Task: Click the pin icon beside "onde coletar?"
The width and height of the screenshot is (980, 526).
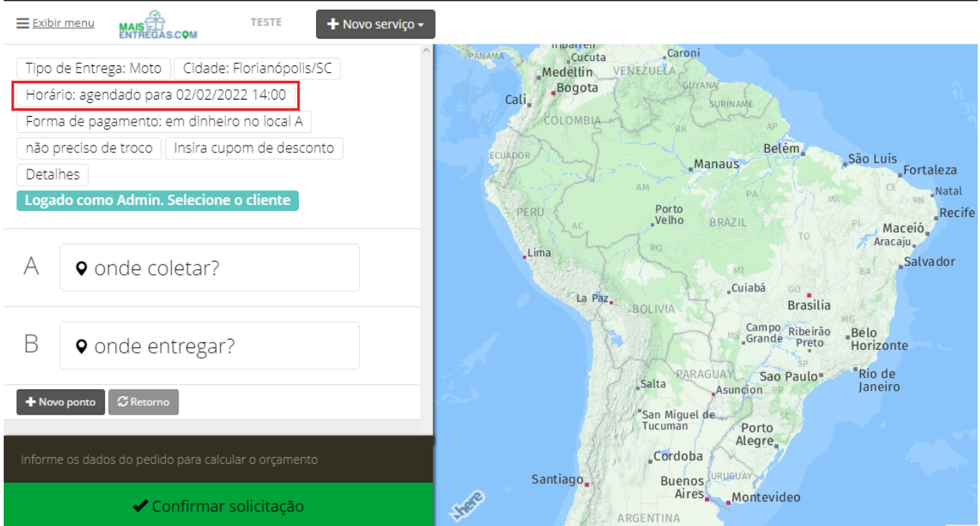Action: [82, 268]
